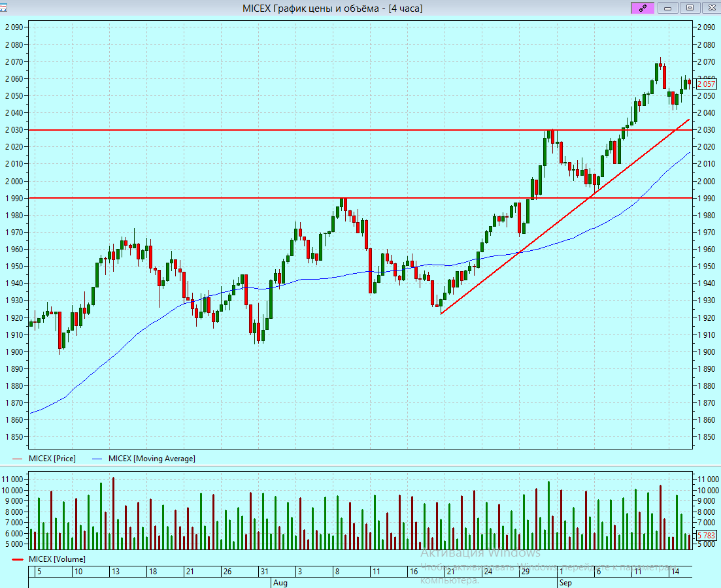Click the 2 000 label on left price axis
Viewport: 721px width, 588px height.
click(x=14, y=181)
